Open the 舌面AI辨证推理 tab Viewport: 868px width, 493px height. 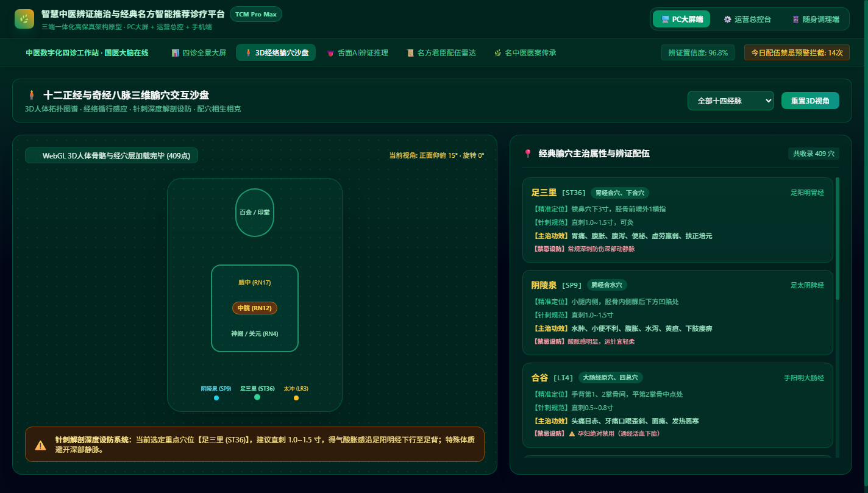point(357,52)
